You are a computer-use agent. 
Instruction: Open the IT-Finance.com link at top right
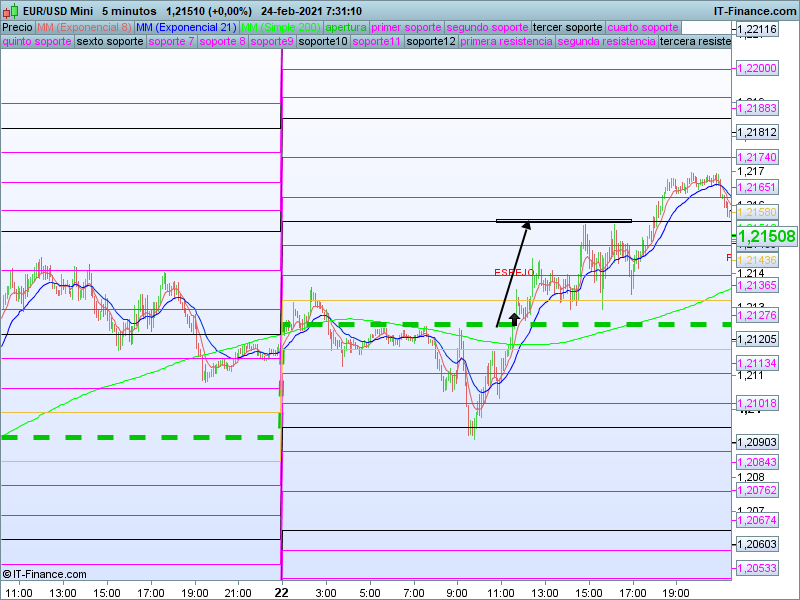click(x=754, y=10)
